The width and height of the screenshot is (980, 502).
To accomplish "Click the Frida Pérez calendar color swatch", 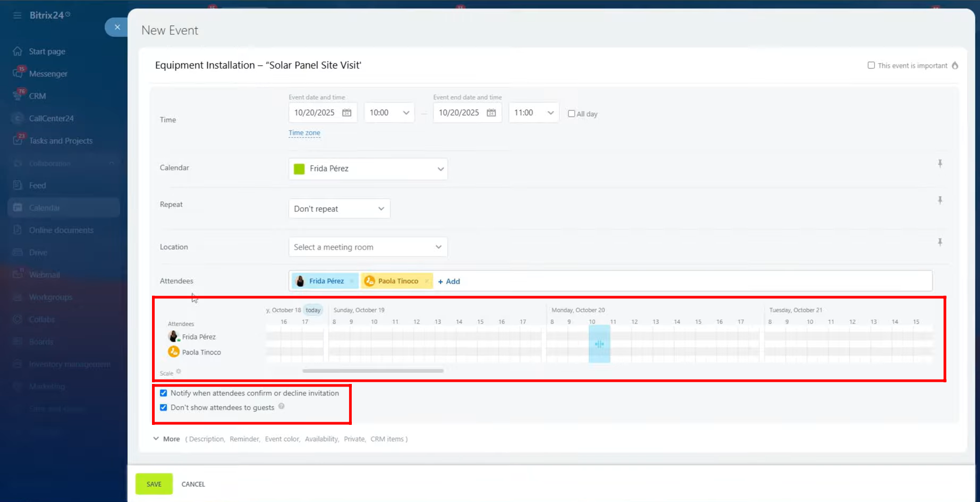I will point(299,169).
